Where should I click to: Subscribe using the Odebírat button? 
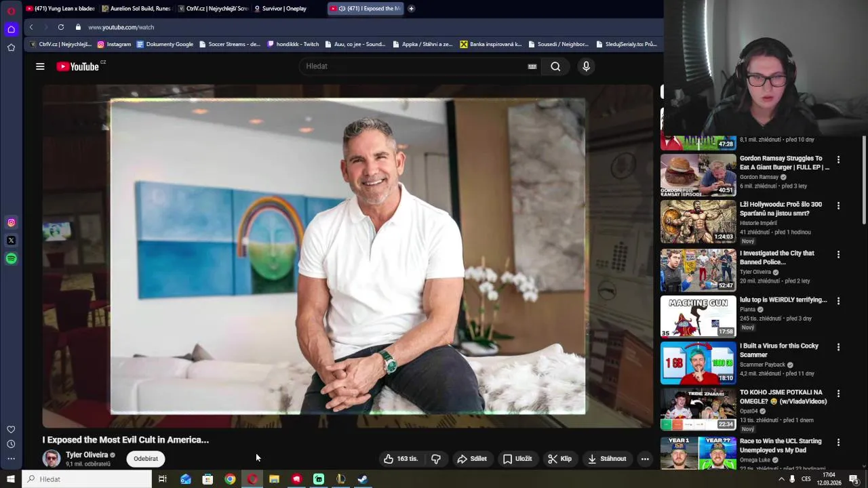coord(146,459)
